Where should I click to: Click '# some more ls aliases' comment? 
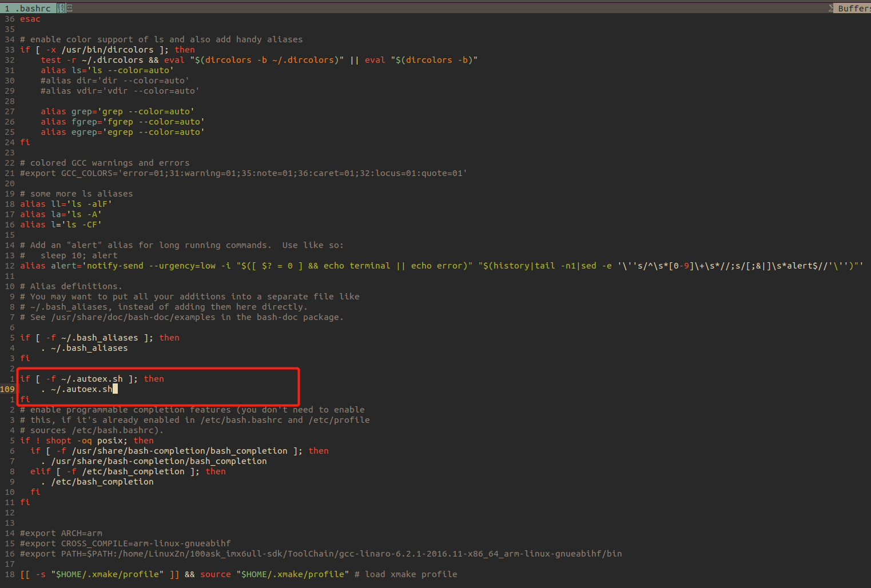[x=77, y=194]
